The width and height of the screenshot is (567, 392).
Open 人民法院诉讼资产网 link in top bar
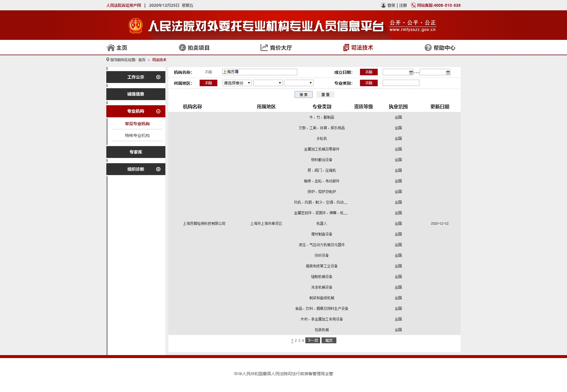[x=124, y=5]
